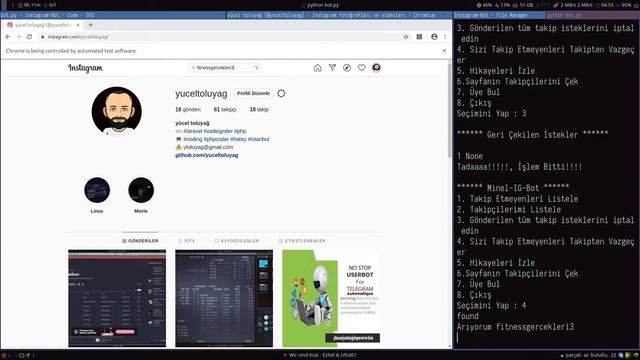Click the '18 gönderi' post count
This screenshot has height=360, width=640.
[188, 109]
